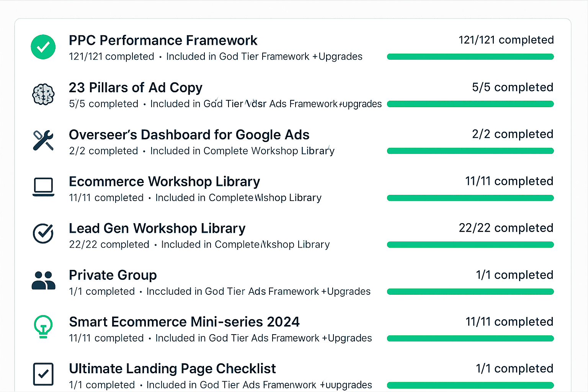This screenshot has height=392, width=588.
Task: Open the Lead Gen Workshop Library
Action: click(x=157, y=229)
